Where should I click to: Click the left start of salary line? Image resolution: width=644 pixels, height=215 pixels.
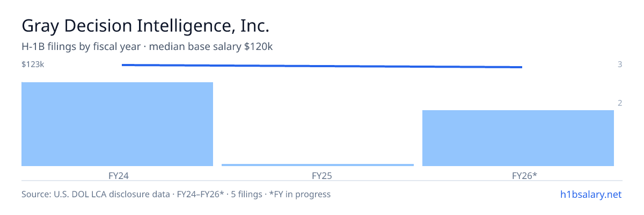[123, 65]
